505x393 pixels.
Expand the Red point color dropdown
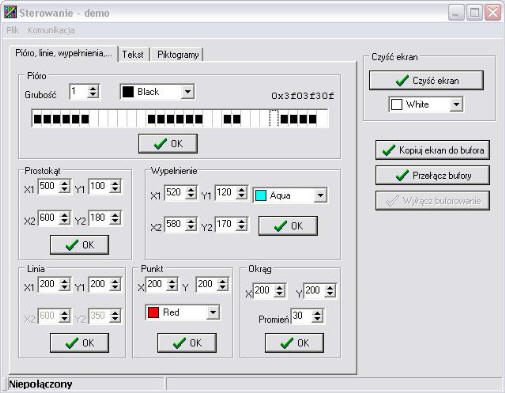coord(213,312)
